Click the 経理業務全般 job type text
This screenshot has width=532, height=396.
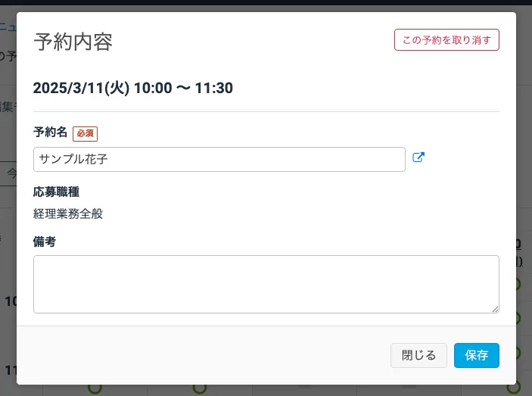point(68,214)
